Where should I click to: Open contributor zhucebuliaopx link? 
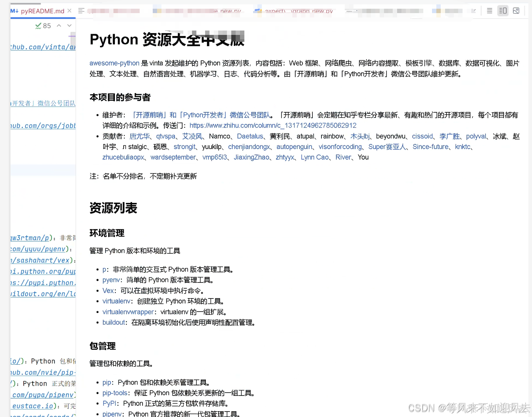(x=123, y=157)
